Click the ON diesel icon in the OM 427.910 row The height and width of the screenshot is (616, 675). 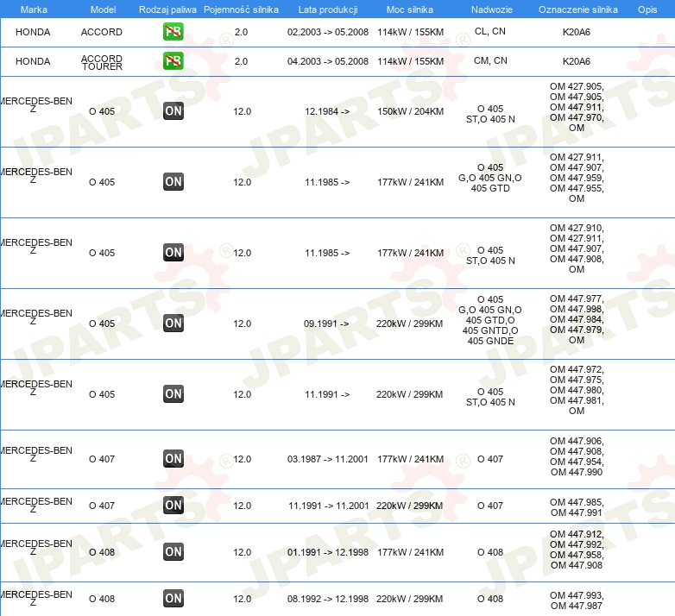173,252
